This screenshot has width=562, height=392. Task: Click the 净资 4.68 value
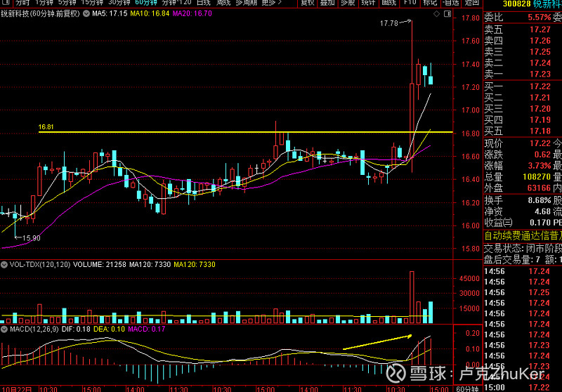pyautogui.click(x=542, y=211)
